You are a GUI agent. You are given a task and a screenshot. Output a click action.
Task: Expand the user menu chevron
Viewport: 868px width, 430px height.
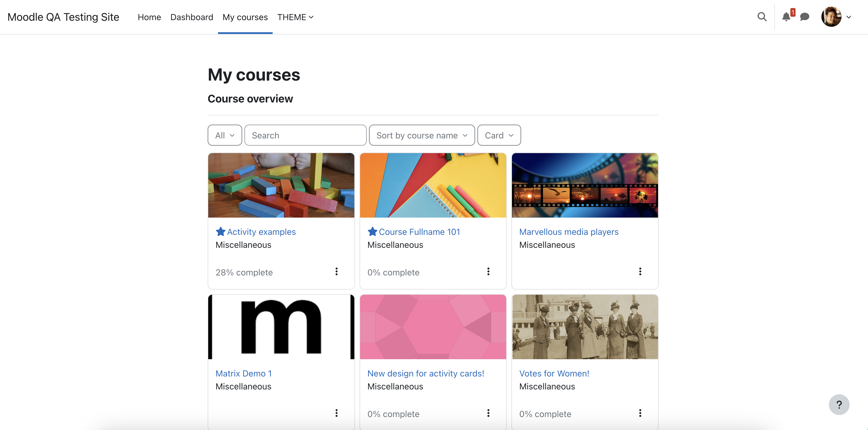849,17
